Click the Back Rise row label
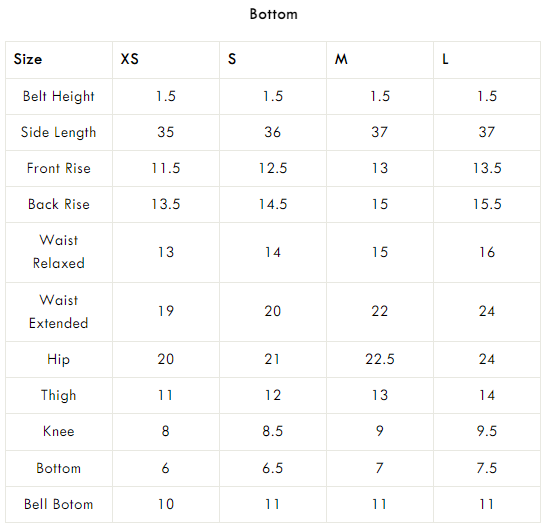 58,204
